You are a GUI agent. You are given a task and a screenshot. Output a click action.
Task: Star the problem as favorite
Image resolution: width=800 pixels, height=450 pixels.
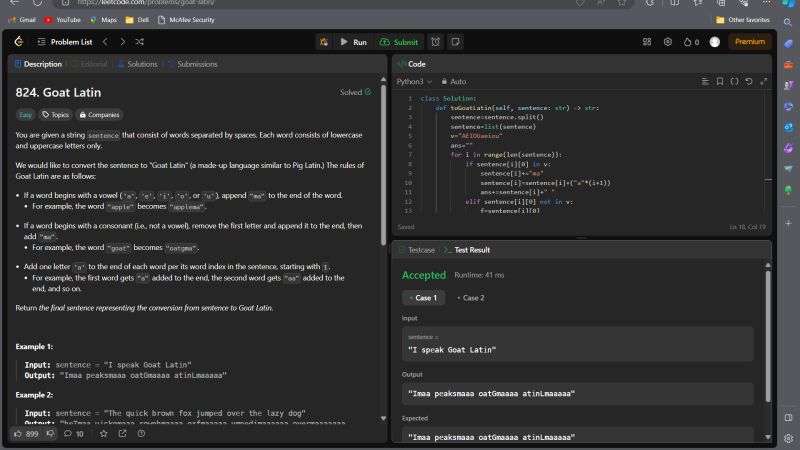click(x=104, y=434)
